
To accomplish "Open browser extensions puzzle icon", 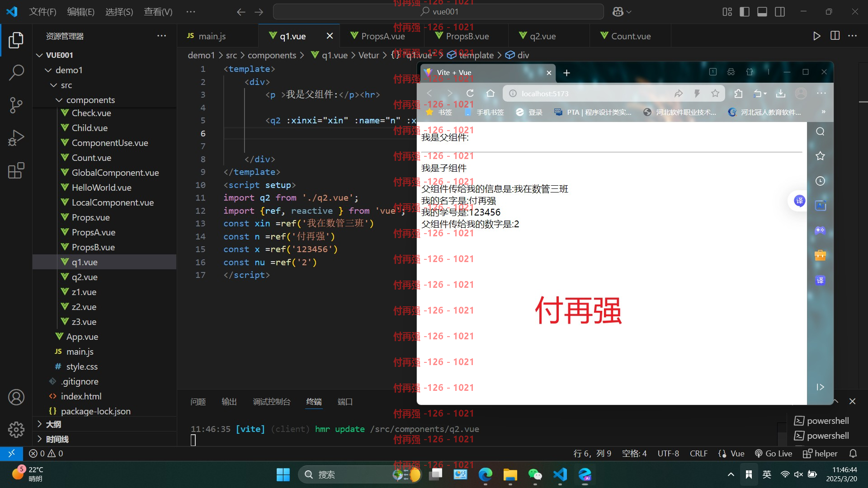I will pos(738,93).
